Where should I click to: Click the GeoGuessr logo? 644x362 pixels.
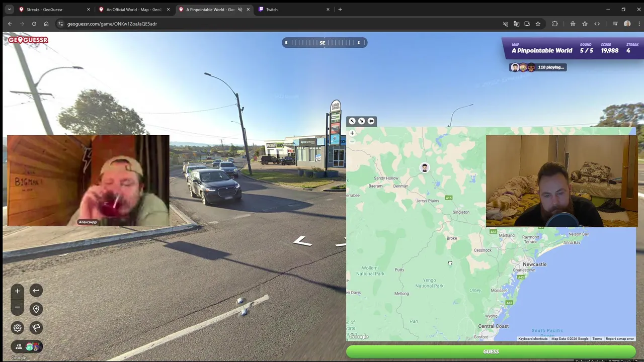[28, 40]
